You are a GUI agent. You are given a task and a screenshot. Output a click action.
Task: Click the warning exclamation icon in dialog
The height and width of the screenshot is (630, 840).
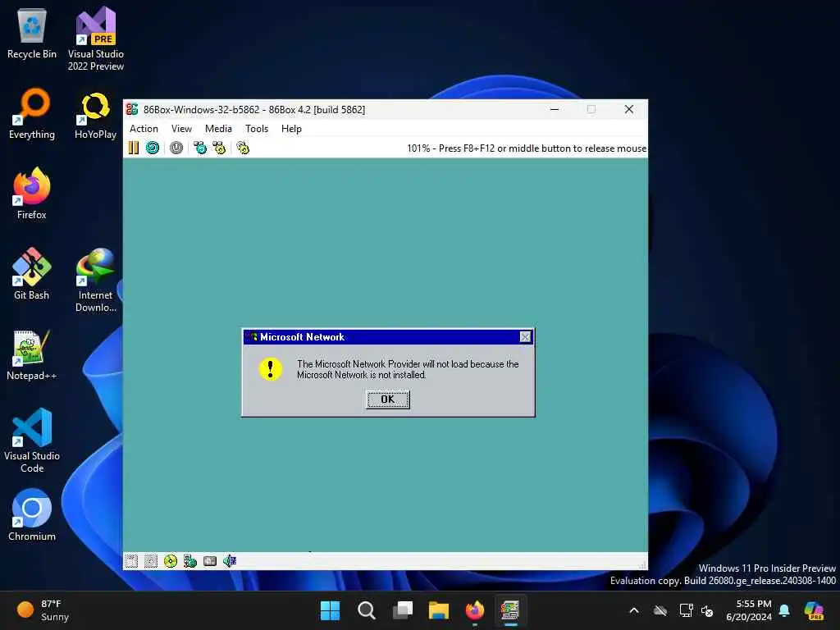click(271, 369)
